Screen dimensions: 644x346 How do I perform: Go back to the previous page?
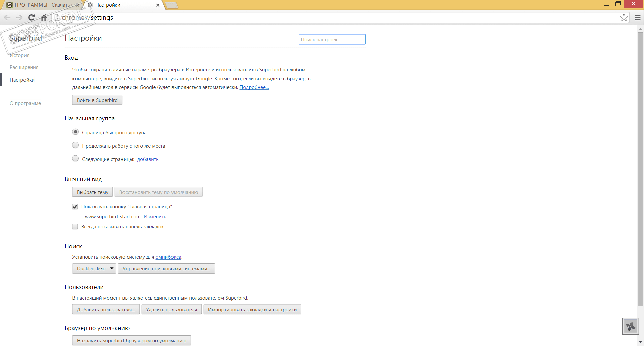pyautogui.click(x=7, y=17)
